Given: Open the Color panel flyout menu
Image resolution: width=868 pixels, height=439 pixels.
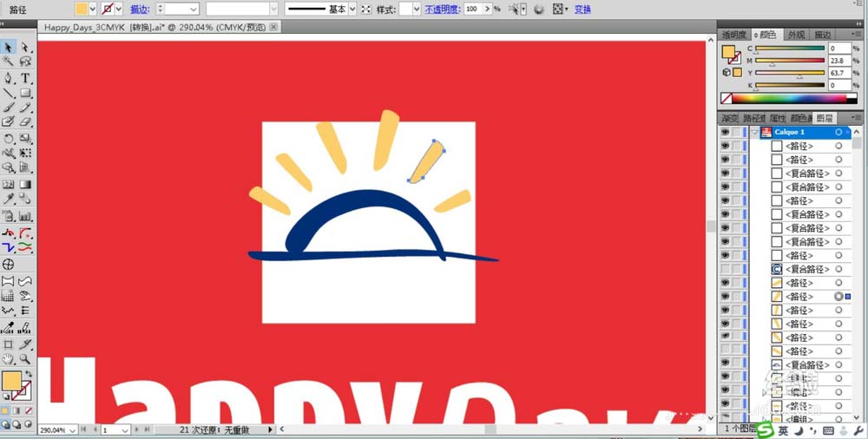Looking at the screenshot, I should point(857,35).
